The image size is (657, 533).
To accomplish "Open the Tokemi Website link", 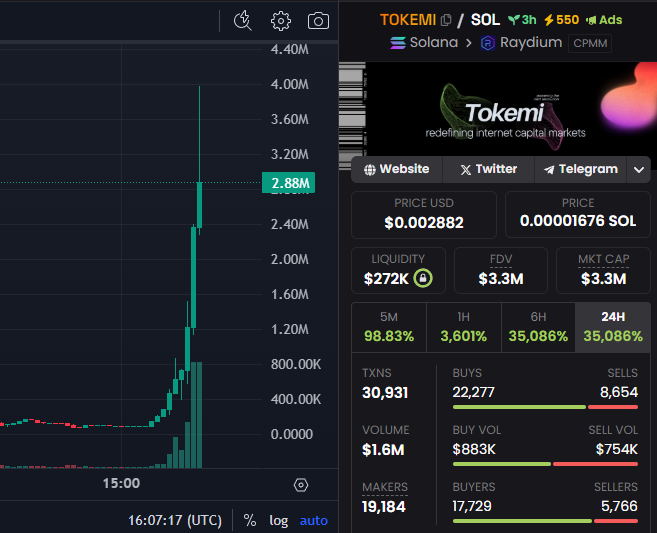I will pos(396,169).
